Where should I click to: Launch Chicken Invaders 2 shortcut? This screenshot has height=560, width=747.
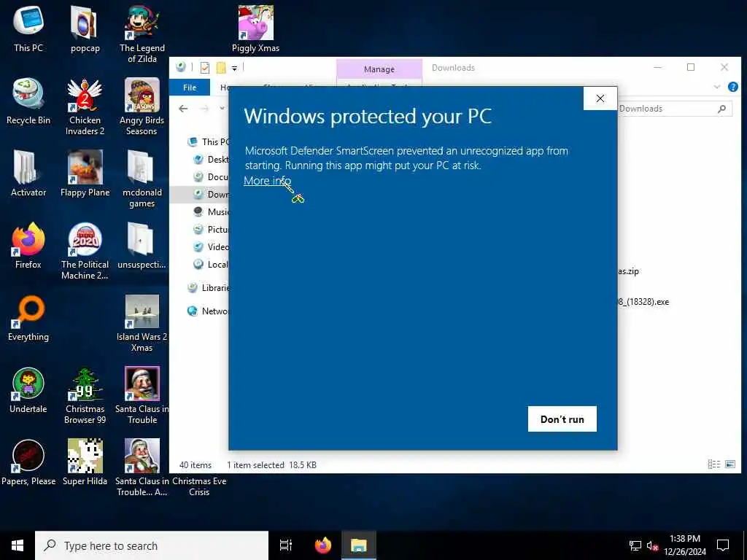click(85, 106)
